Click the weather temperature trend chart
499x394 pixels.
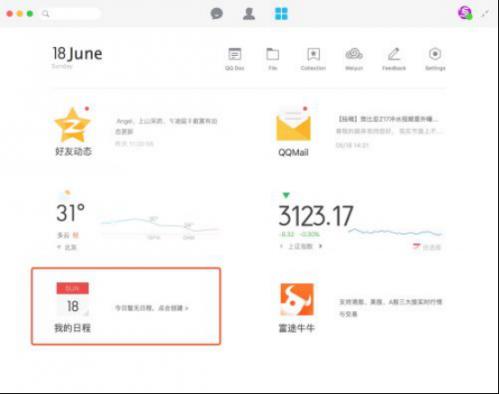160,227
